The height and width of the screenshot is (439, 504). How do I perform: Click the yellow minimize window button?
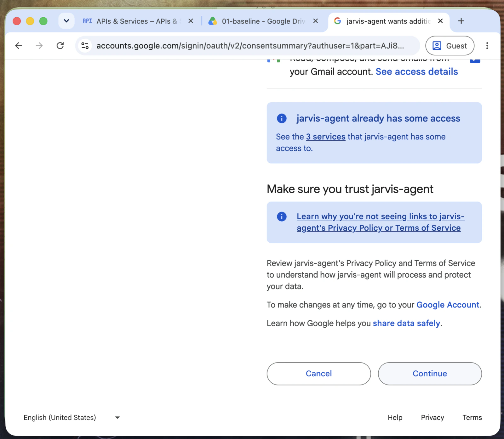pos(30,21)
